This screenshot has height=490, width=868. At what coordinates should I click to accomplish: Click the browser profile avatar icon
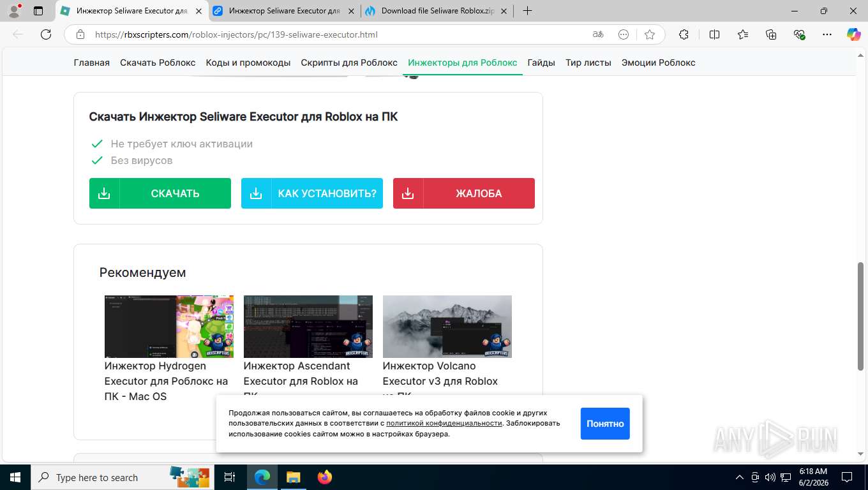pyautogui.click(x=13, y=11)
